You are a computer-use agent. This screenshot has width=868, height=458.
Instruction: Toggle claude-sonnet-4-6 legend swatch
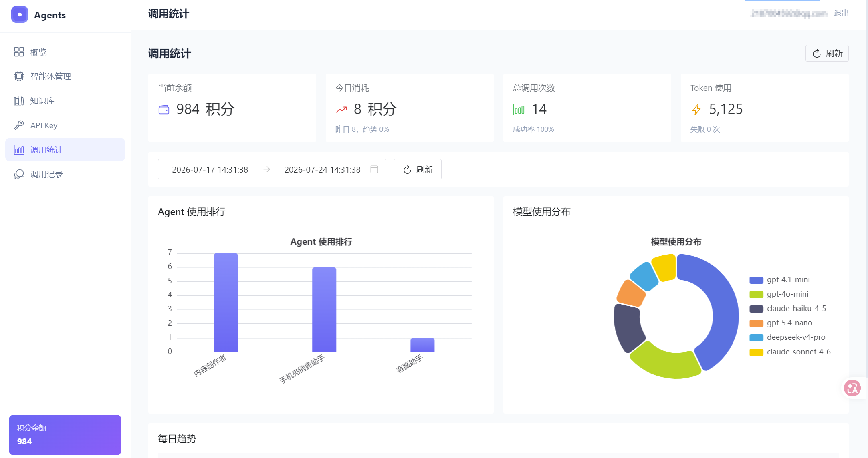tap(756, 352)
